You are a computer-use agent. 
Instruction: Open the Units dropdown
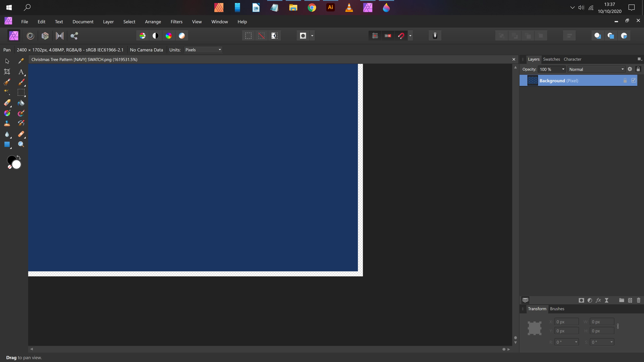(x=203, y=50)
